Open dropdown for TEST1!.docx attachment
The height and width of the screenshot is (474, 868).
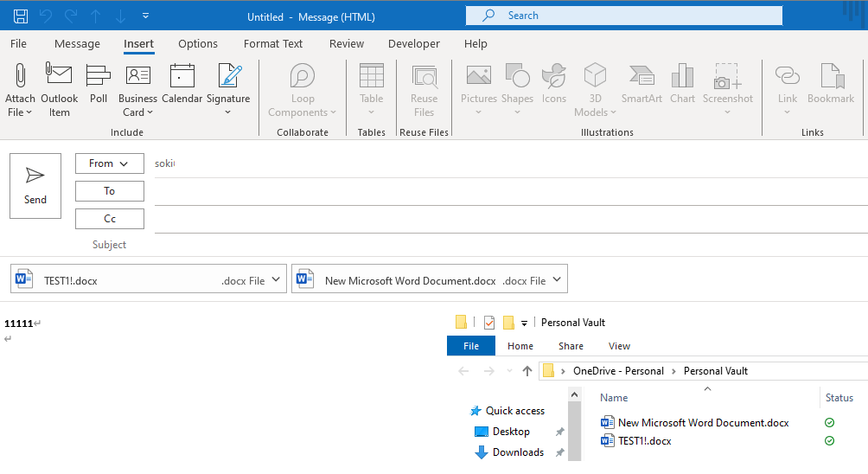click(276, 280)
